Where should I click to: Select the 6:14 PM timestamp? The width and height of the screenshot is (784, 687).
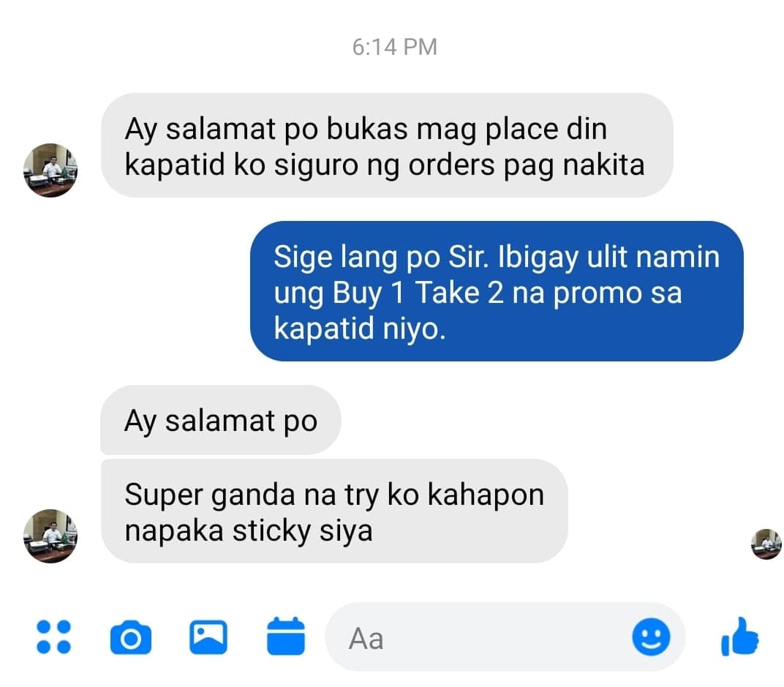coord(394,47)
